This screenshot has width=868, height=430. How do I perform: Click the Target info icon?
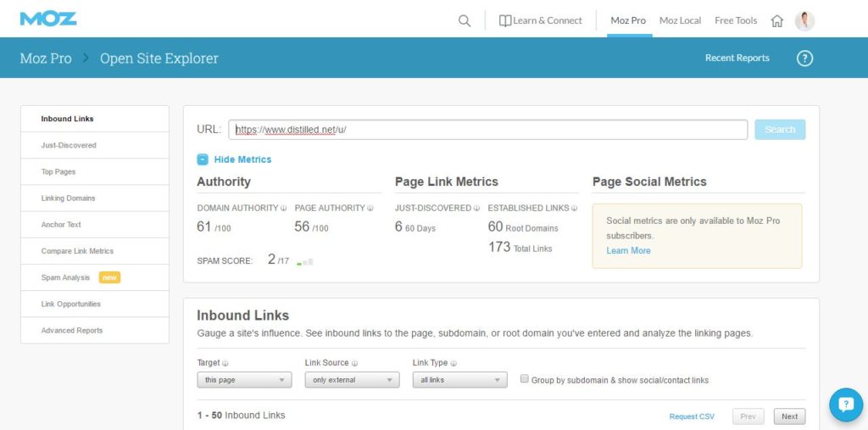[x=225, y=364]
